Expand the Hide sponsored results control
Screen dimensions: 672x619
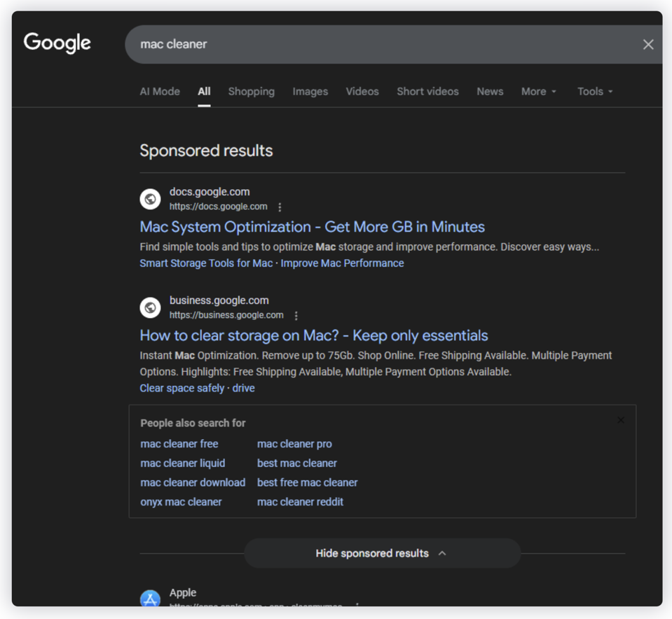coord(382,552)
